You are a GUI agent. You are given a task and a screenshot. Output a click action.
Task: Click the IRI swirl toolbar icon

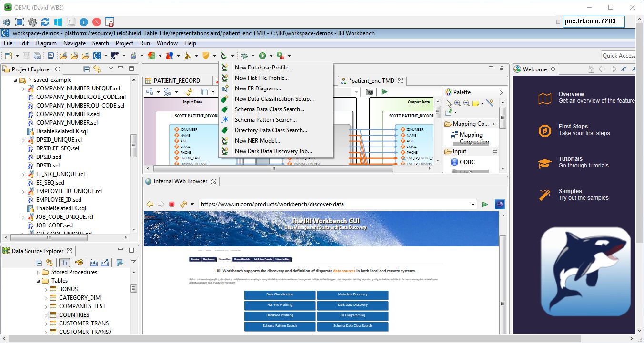pyautogui.click(x=98, y=56)
